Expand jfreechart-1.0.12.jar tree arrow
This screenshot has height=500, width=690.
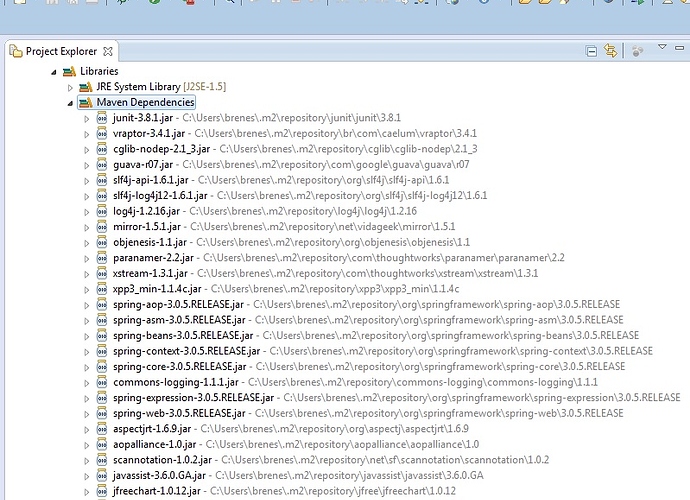(x=87, y=492)
